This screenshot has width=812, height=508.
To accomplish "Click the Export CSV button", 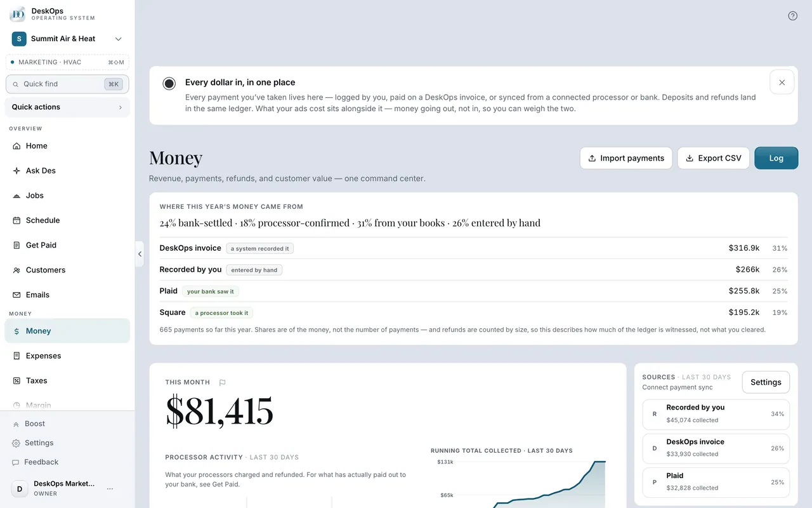I will pos(713,158).
